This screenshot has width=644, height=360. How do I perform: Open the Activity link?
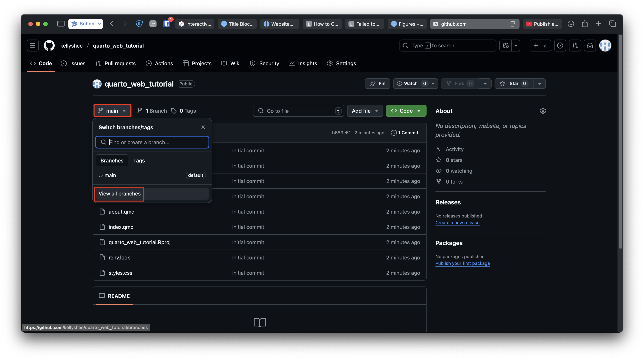click(x=450, y=149)
